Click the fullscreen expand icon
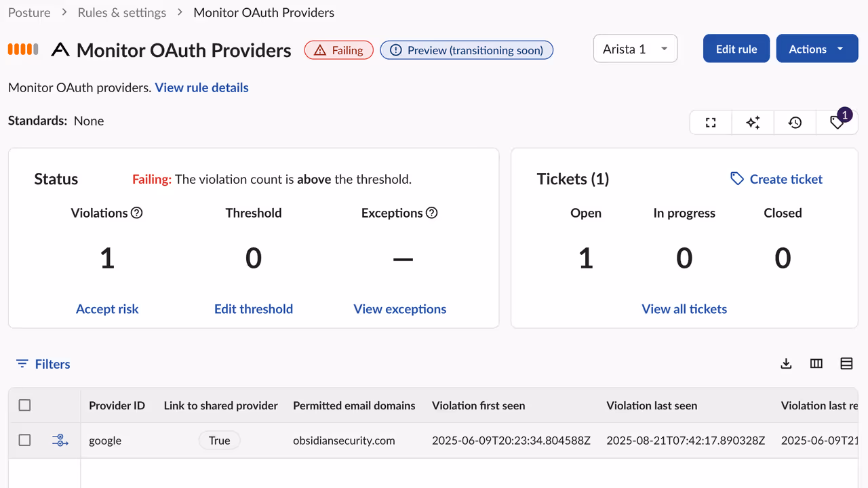Viewport: 868px width, 488px height. (711, 123)
